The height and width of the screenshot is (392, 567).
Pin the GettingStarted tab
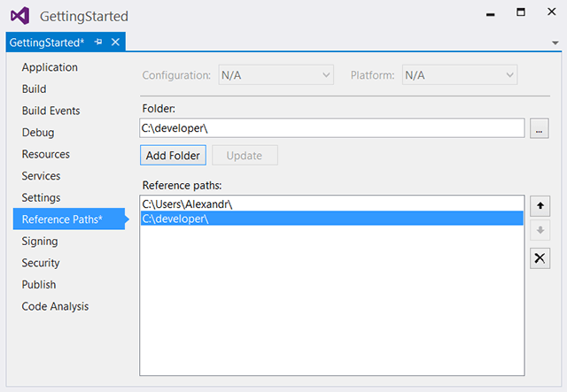pyautogui.click(x=98, y=42)
